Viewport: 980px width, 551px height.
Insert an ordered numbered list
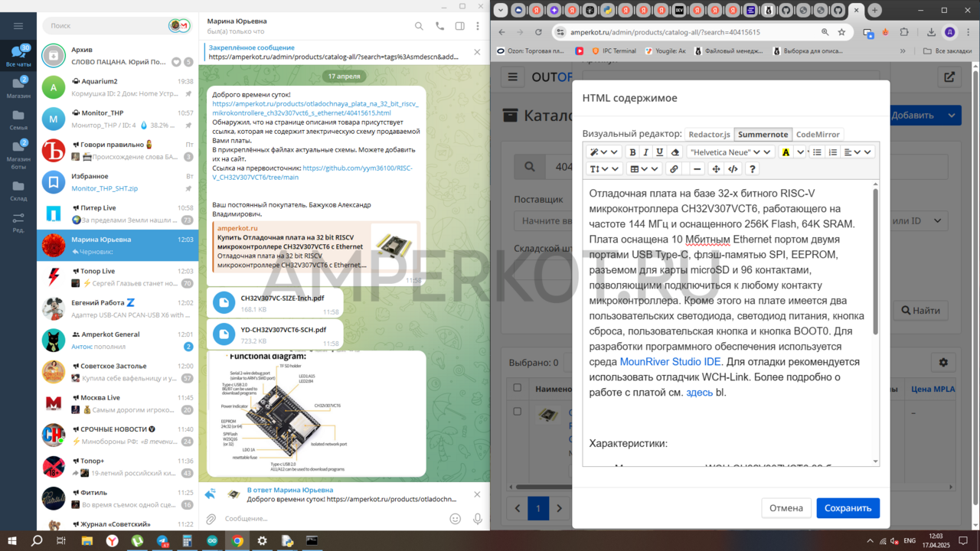(833, 152)
